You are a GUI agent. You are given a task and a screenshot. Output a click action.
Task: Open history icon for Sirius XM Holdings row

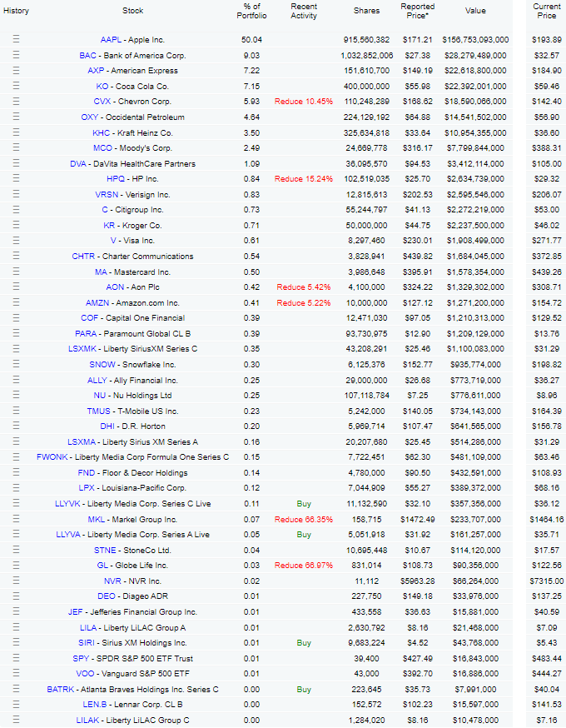(x=17, y=642)
